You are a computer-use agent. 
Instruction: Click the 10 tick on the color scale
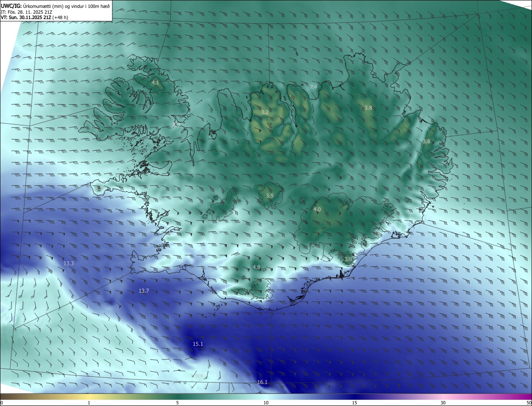266,403
